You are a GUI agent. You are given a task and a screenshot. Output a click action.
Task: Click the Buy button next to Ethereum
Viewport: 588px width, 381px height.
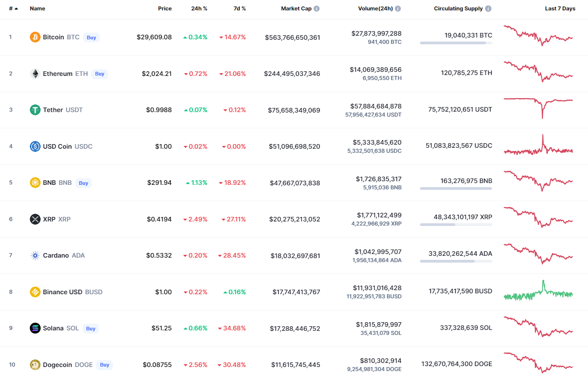pyautogui.click(x=100, y=74)
